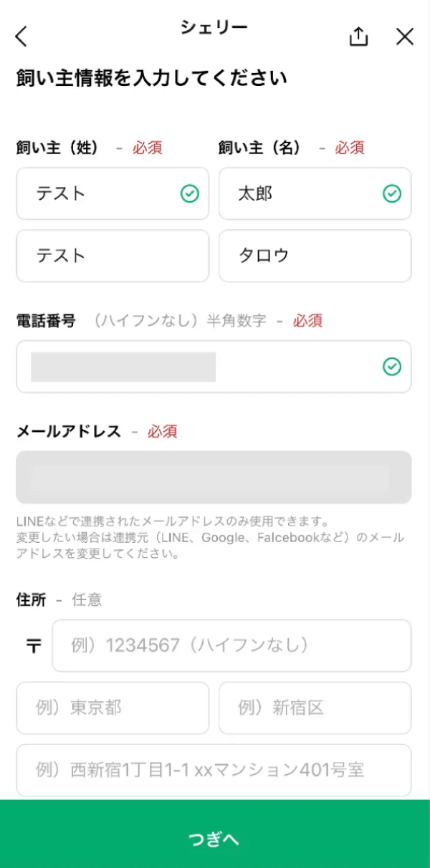
Task: Focus the phone number input field
Action: point(201,367)
